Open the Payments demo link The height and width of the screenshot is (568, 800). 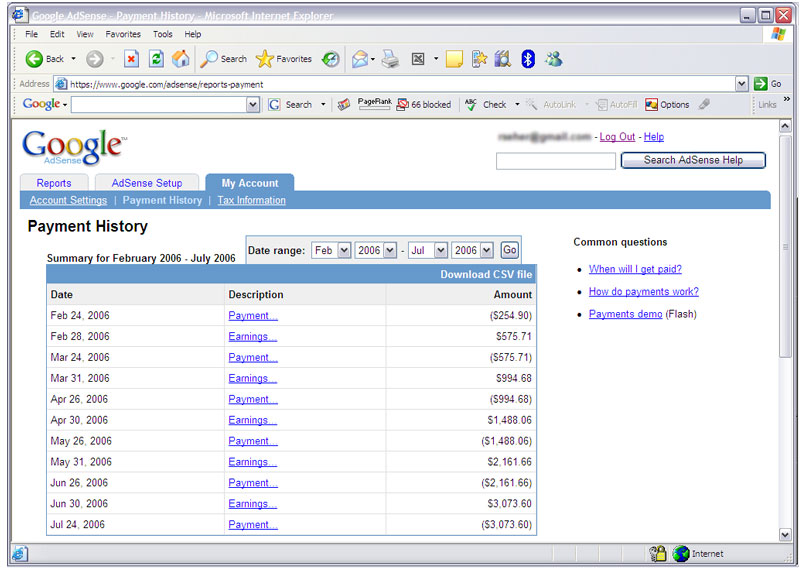[x=626, y=314]
